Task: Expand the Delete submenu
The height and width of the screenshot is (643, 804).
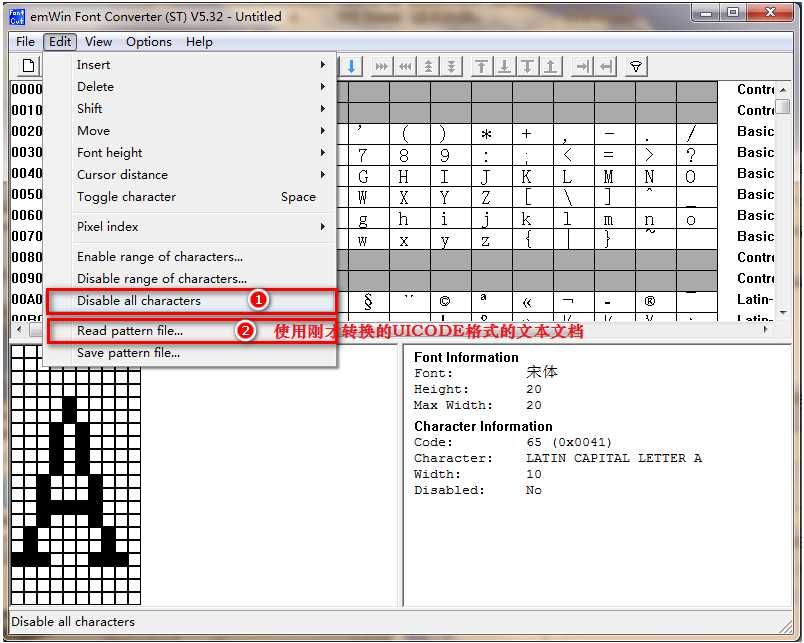Action: click(x=191, y=87)
